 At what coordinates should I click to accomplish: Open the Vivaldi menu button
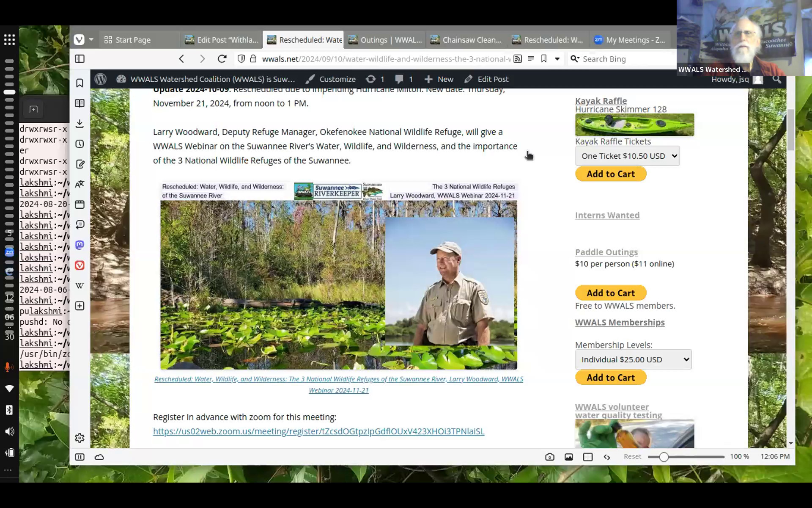tap(79, 40)
